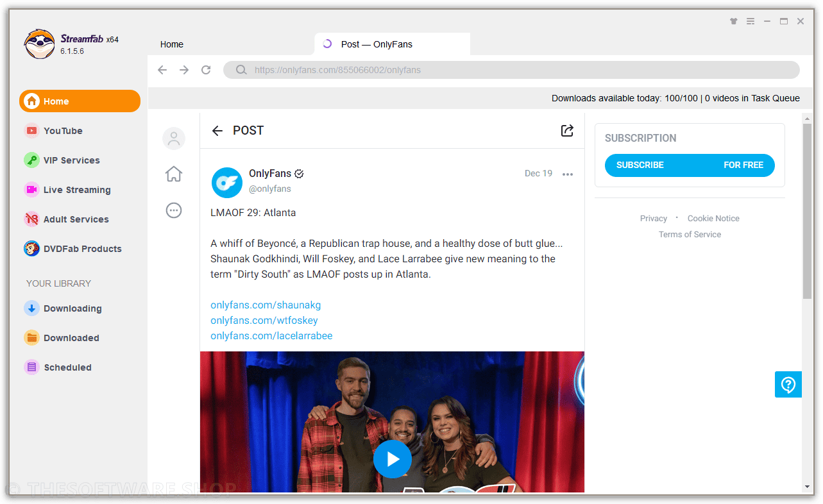This screenshot has height=504, width=823.
Task: Open the Cookie Notice link
Action: pos(713,219)
